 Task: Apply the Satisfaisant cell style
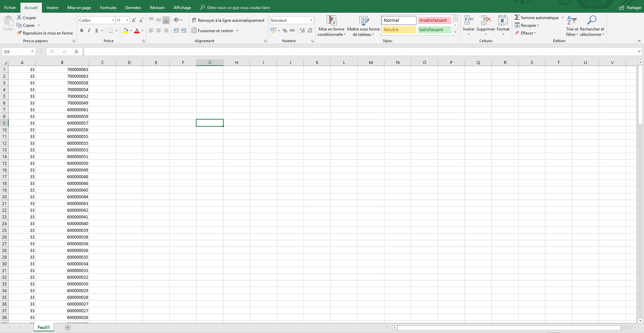pyautogui.click(x=434, y=30)
